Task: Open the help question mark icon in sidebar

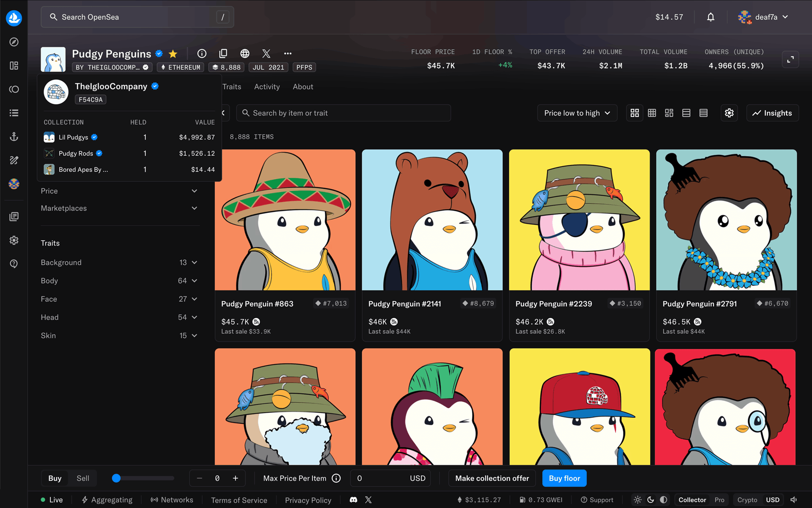Action: click(14, 264)
